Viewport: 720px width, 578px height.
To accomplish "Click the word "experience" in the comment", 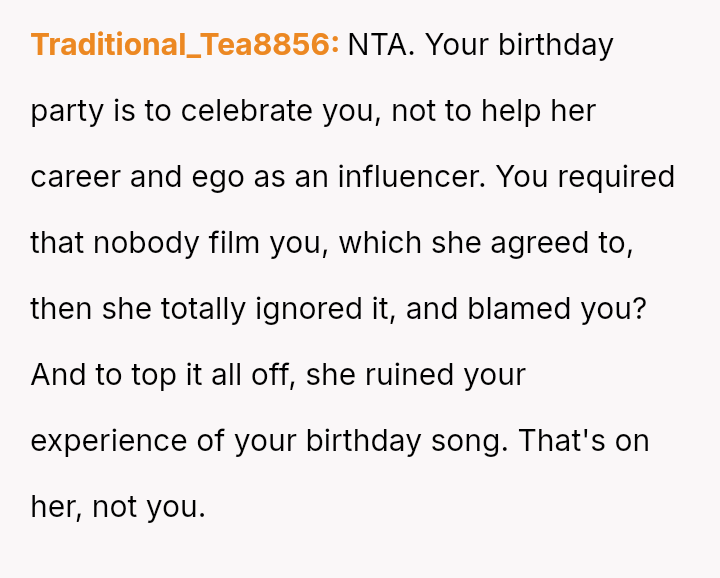I will 100,441.
